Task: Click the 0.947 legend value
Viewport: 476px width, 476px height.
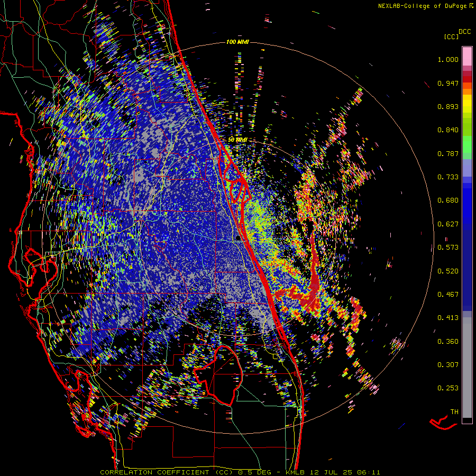Action: tap(448, 83)
